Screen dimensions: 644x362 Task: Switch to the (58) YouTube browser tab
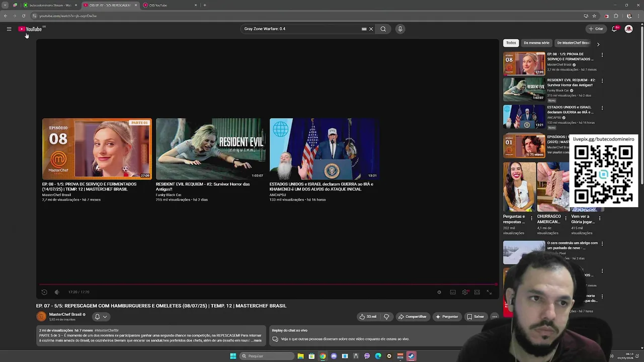point(170,5)
